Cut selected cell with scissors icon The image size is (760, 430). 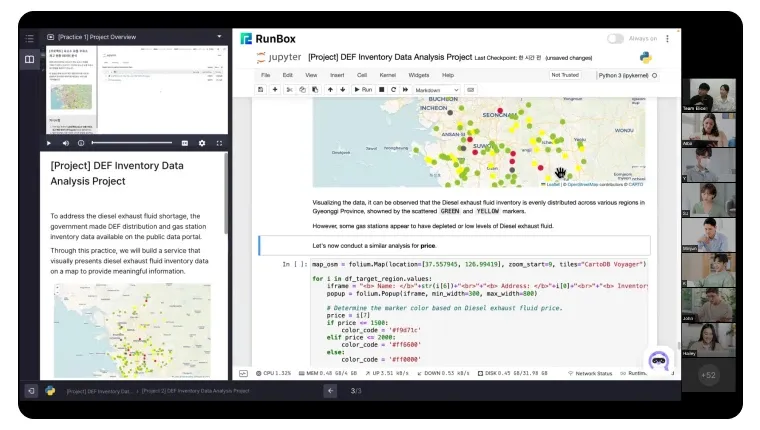[289, 90]
